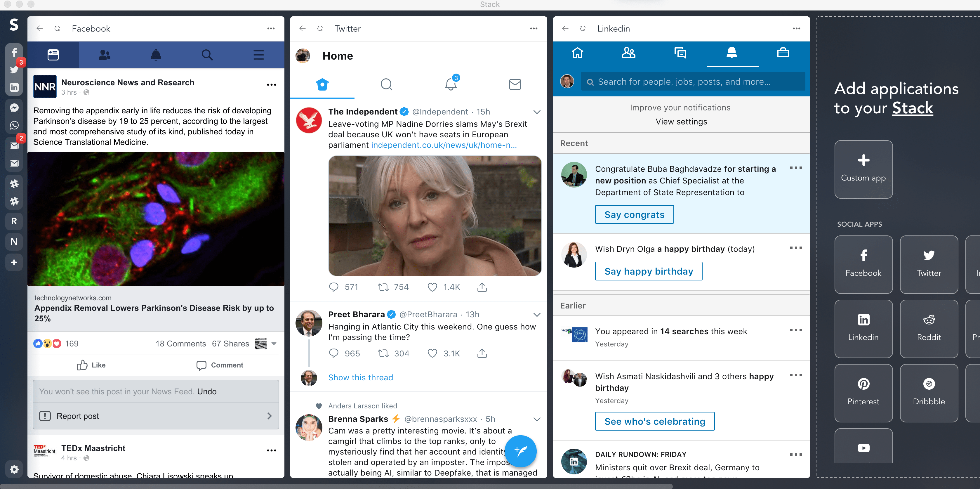Open WhatsApp in the left sidebar
980x489 pixels.
14,125
